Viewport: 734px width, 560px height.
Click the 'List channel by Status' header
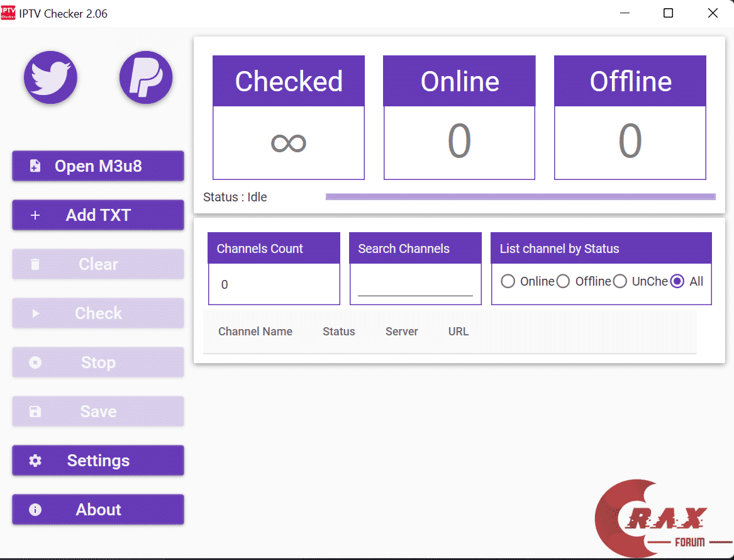click(601, 248)
